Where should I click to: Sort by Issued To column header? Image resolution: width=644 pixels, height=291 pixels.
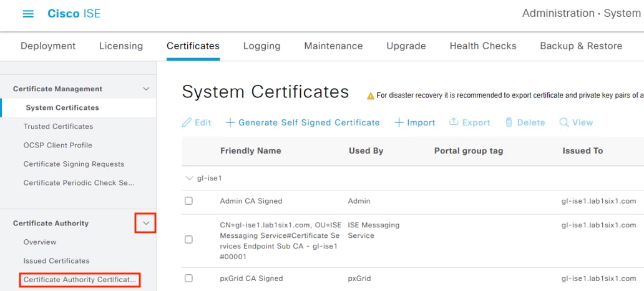pyautogui.click(x=583, y=151)
